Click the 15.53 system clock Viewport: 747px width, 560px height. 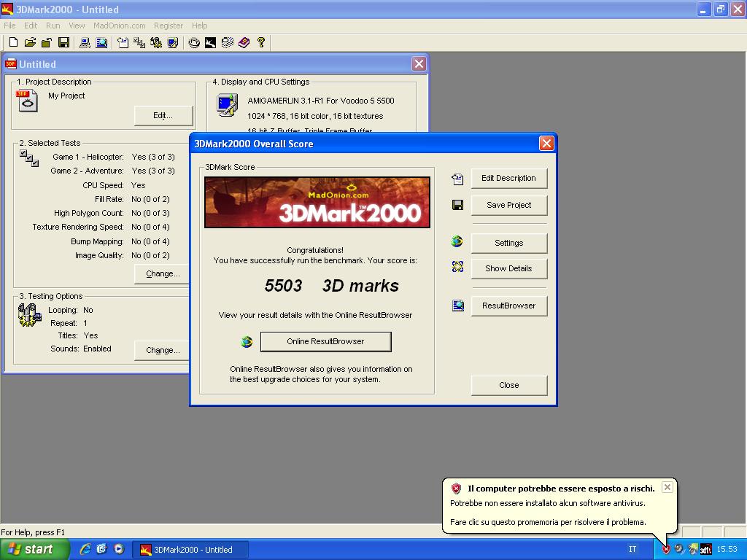pos(727,550)
